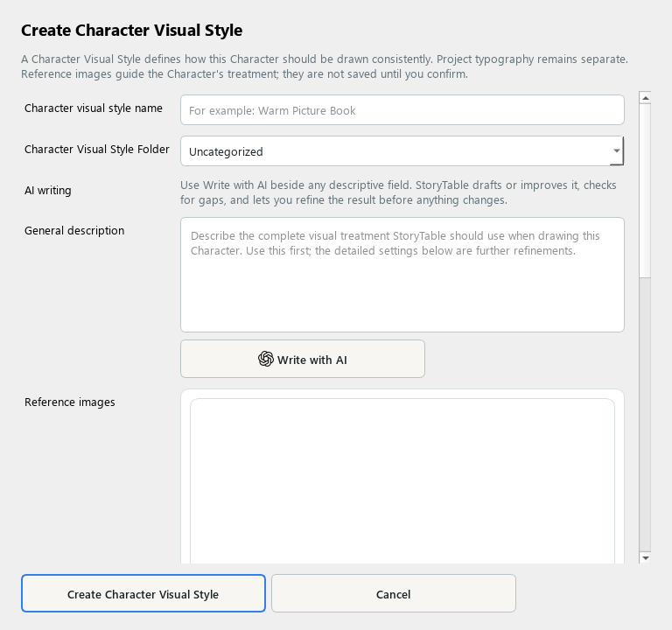Click the Write with AI button
Viewport: 672px width, 630px height.
(303, 359)
